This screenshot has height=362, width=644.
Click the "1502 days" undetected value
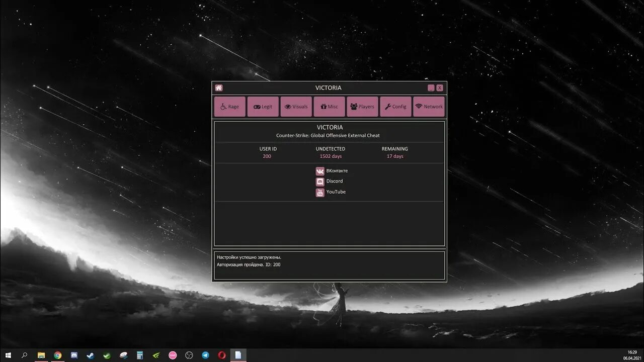point(331,156)
